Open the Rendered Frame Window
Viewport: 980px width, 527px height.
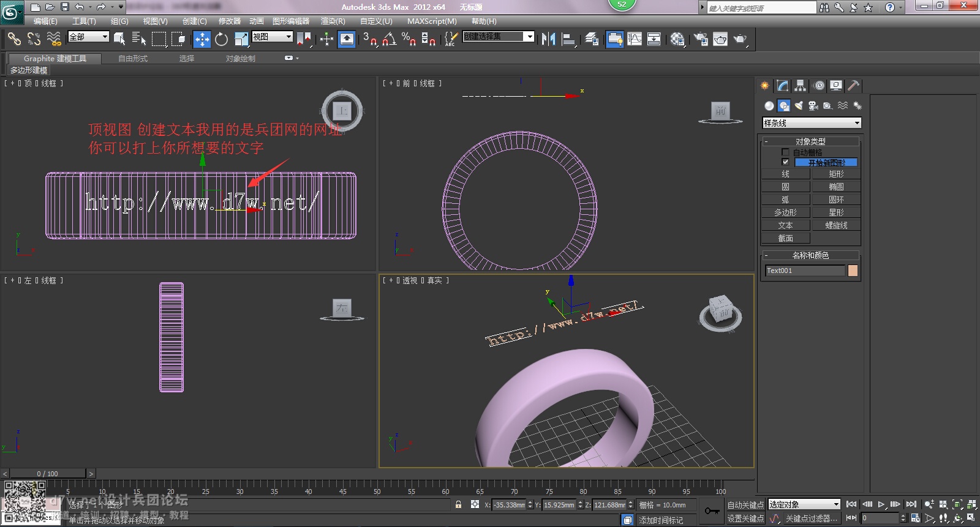coord(720,39)
